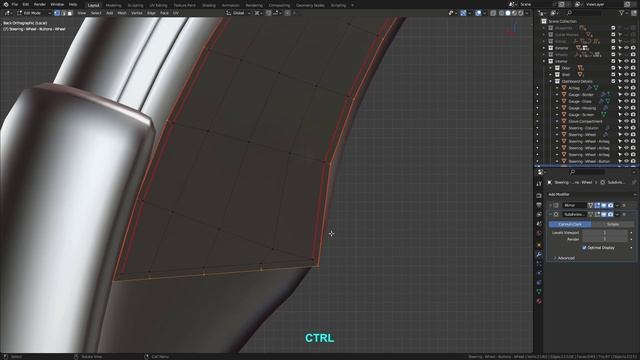Open the viewport Vertex menu
The image size is (640, 360).
point(137,13)
